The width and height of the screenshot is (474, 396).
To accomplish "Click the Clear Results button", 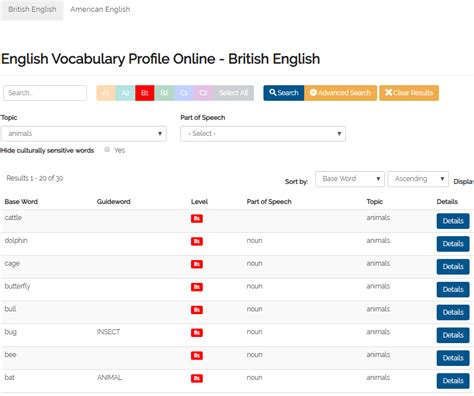I will (409, 93).
